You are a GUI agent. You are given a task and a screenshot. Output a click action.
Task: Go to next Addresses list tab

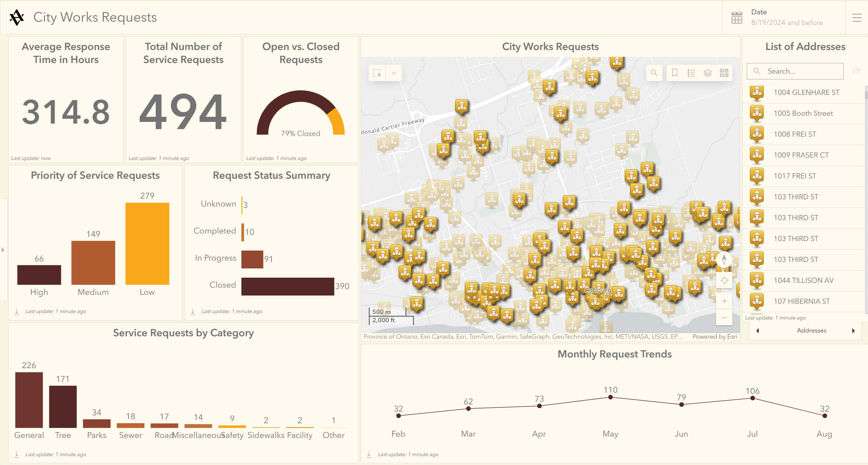[853, 330]
